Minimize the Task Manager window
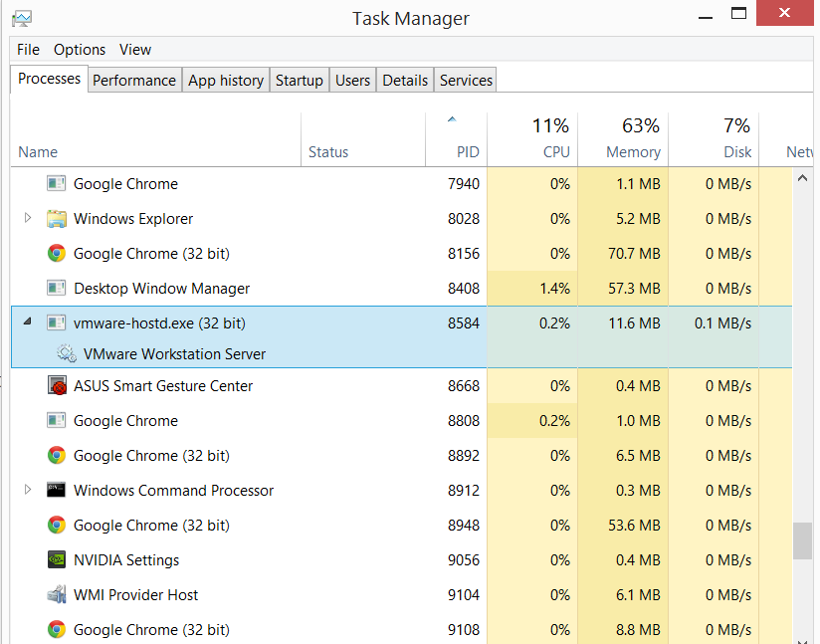This screenshot has width=820, height=644. pyautogui.click(x=706, y=17)
